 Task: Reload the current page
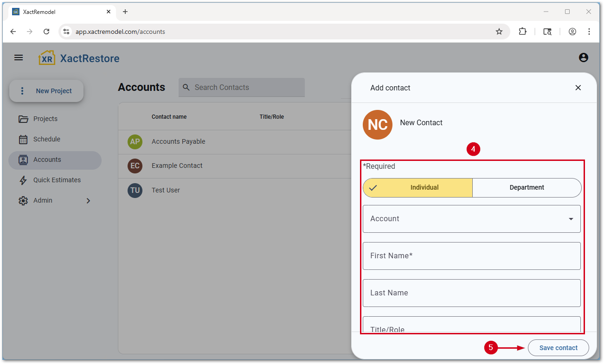(x=46, y=32)
